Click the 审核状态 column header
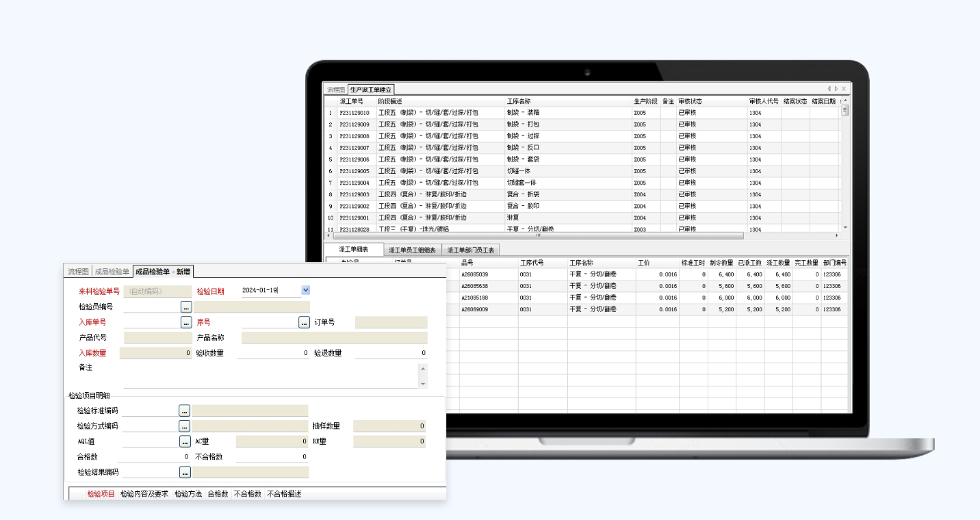This screenshot has width=980, height=520. tap(690, 101)
